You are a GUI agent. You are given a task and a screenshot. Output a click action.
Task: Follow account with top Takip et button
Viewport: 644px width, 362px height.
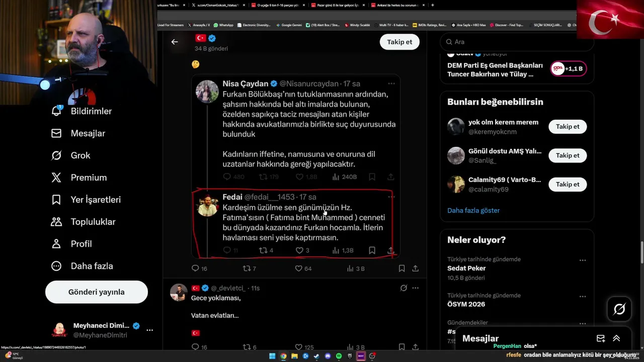point(399,42)
